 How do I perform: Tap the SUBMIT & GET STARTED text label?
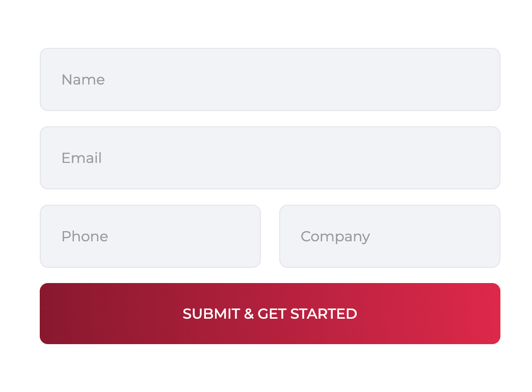[270, 314]
